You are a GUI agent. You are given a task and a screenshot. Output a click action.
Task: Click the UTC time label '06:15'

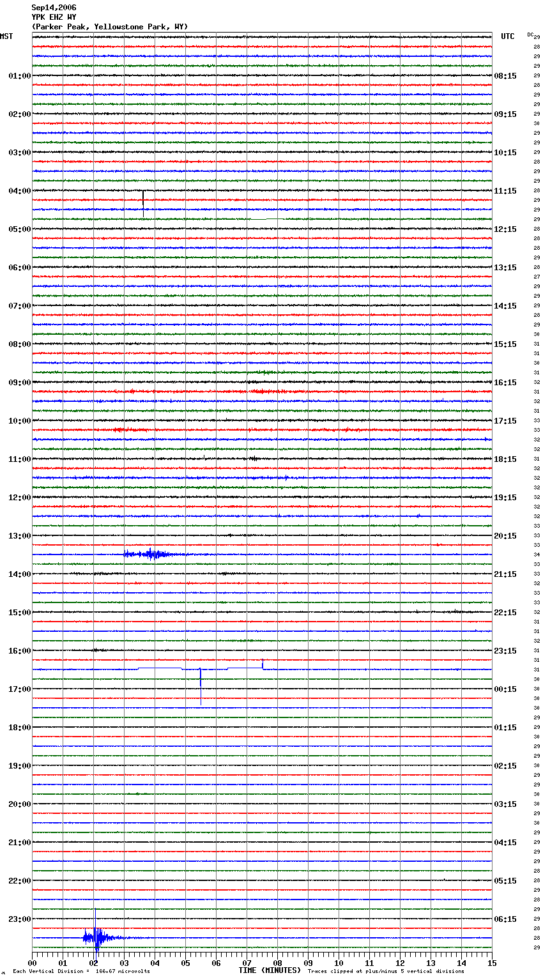(x=505, y=919)
